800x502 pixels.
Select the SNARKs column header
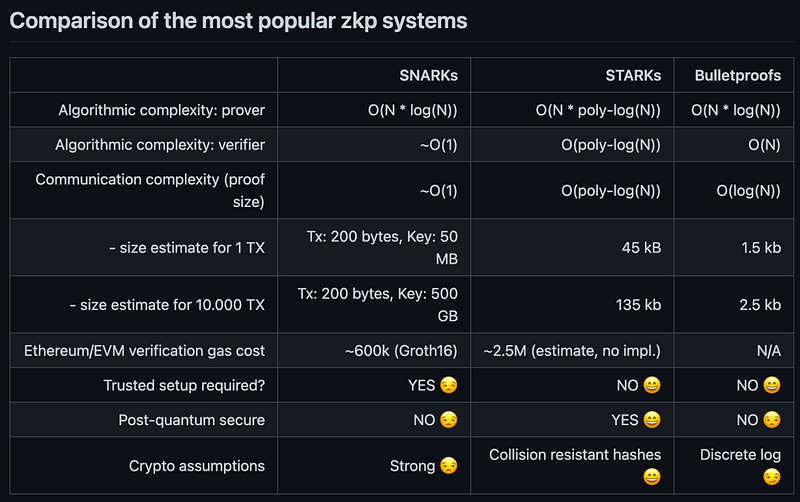[431, 76]
